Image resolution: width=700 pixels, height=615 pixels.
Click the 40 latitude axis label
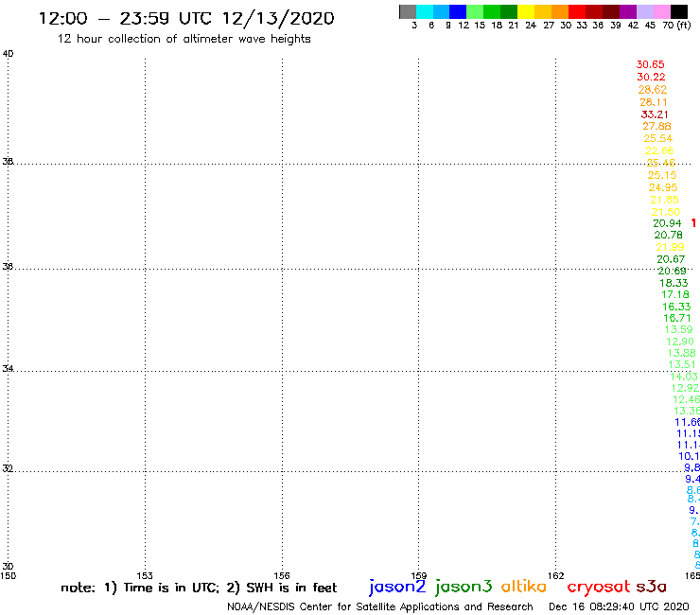(x=8, y=54)
